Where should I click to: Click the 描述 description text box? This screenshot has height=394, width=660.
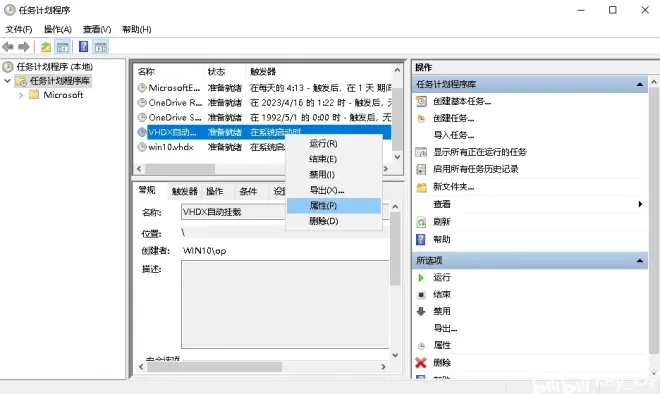coord(285,304)
